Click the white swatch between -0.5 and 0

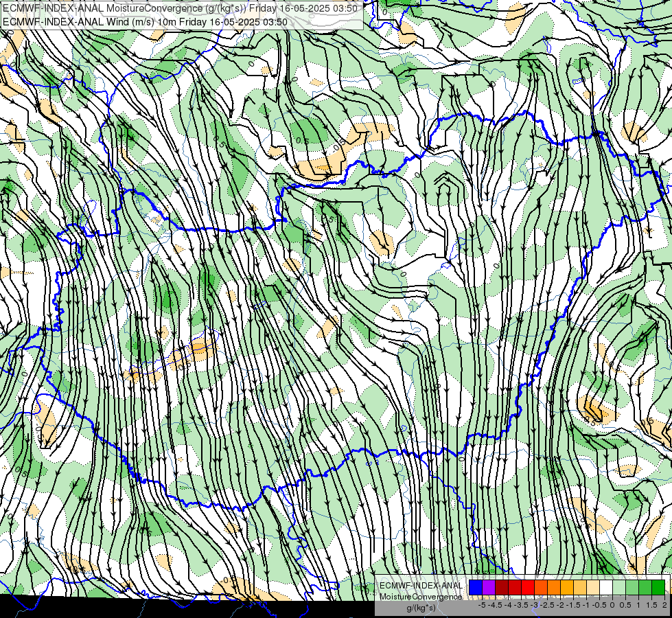(606, 587)
